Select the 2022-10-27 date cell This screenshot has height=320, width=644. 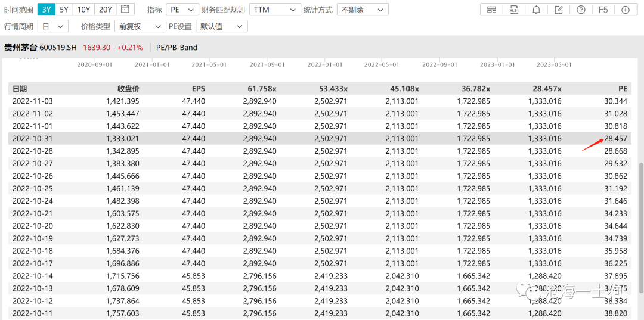point(33,164)
